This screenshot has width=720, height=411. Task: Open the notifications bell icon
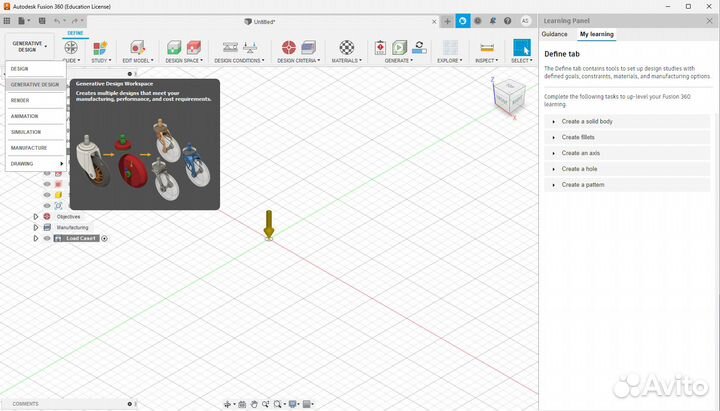(493, 21)
